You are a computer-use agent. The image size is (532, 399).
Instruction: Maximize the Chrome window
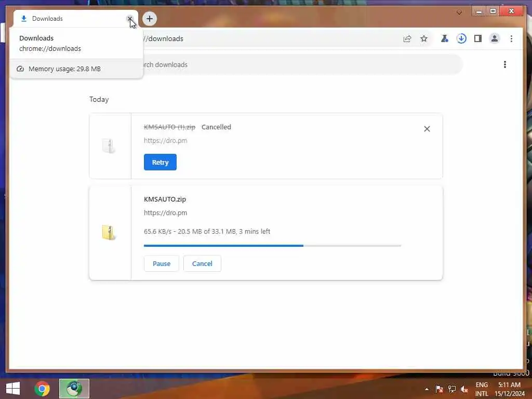(493, 11)
